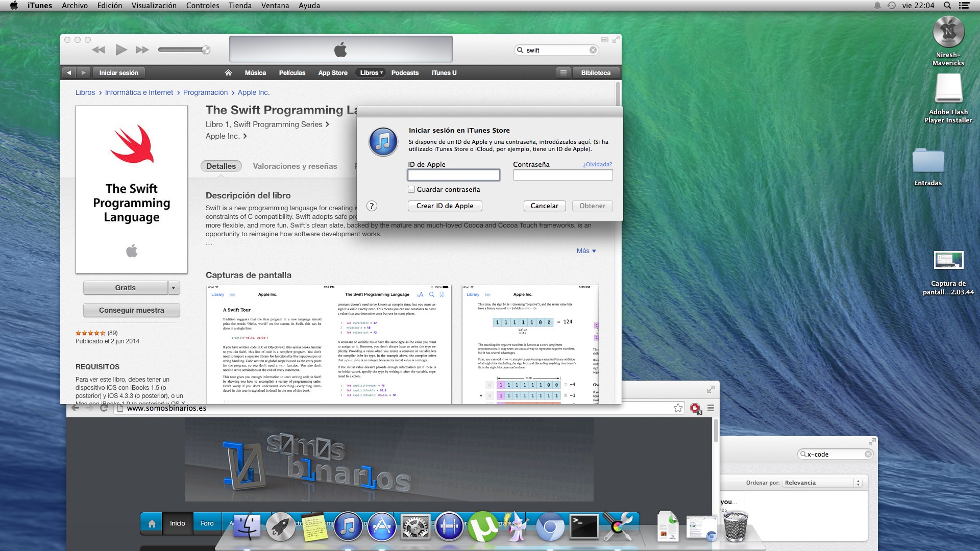This screenshot has width=980, height=551.
Task: Open App Store icon in the Dock
Action: tap(382, 526)
